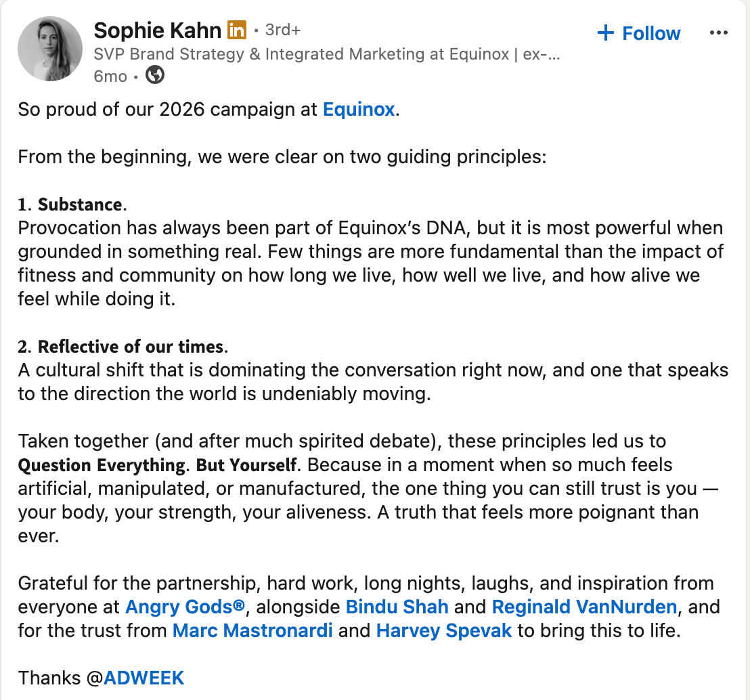Open Harvey Spevak's profile link
Screen dimensions: 750x700
pos(444,631)
